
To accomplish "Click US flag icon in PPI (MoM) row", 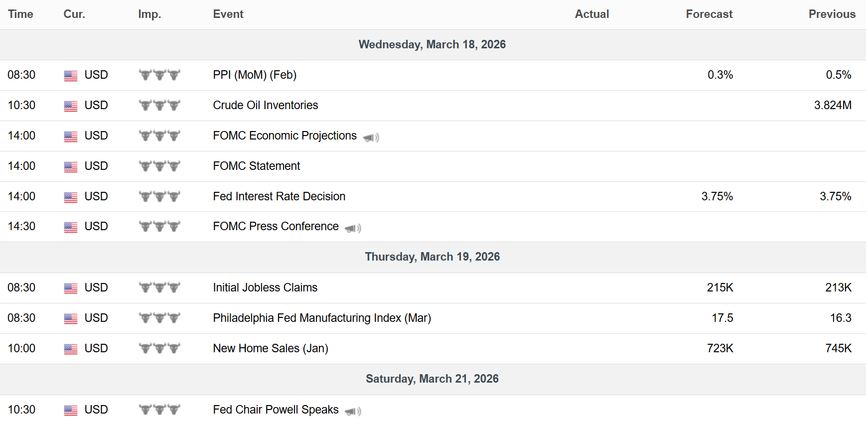I will coord(71,76).
